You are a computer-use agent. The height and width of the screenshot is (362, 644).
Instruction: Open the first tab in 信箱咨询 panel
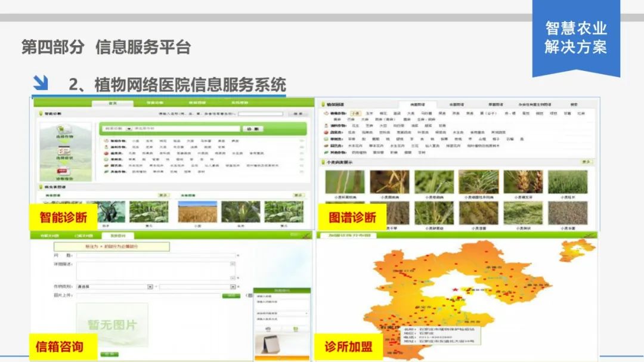[49, 236]
